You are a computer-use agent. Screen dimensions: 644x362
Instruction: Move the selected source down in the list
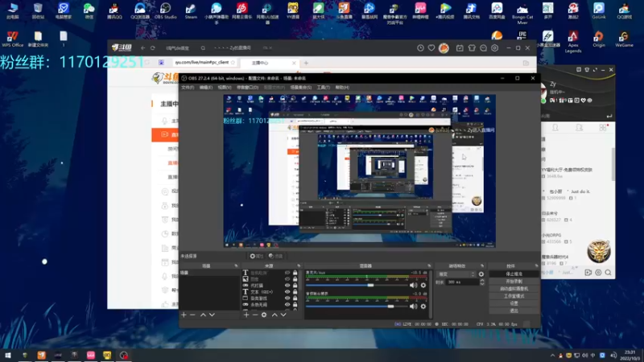283,315
